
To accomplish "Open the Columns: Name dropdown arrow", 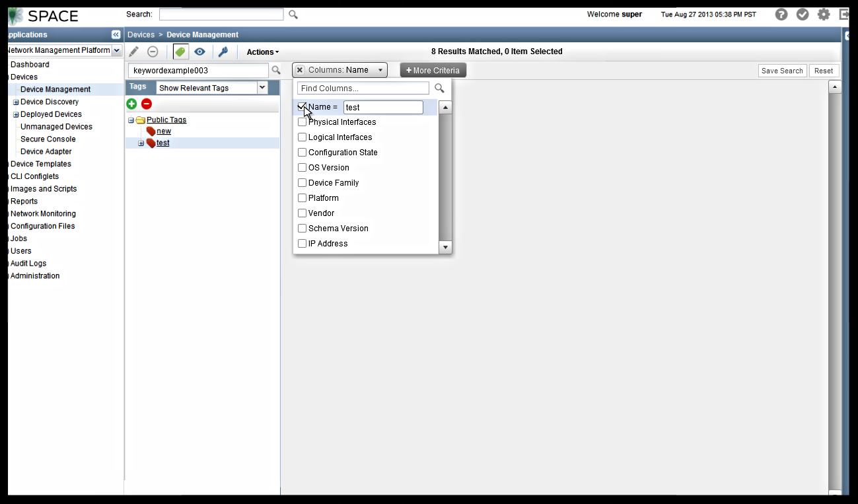I will (x=380, y=70).
